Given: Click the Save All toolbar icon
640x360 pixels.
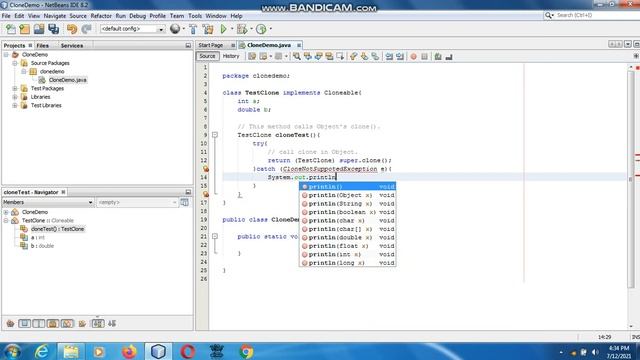Looking at the screenshot, I should tap(53, 29).
